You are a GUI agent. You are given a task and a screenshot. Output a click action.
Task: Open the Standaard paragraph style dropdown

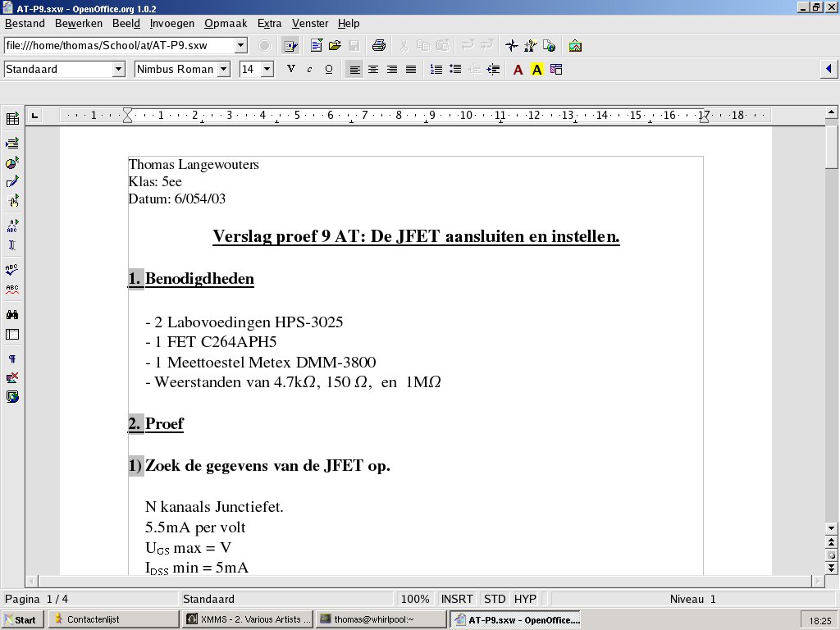tap(119, 69)
